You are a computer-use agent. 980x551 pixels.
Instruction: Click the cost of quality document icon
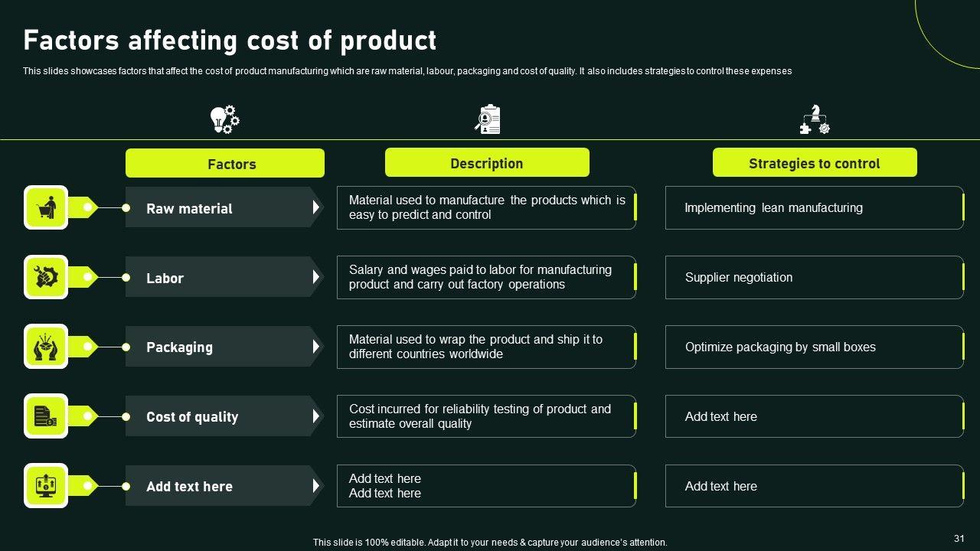tap(46, 416)
